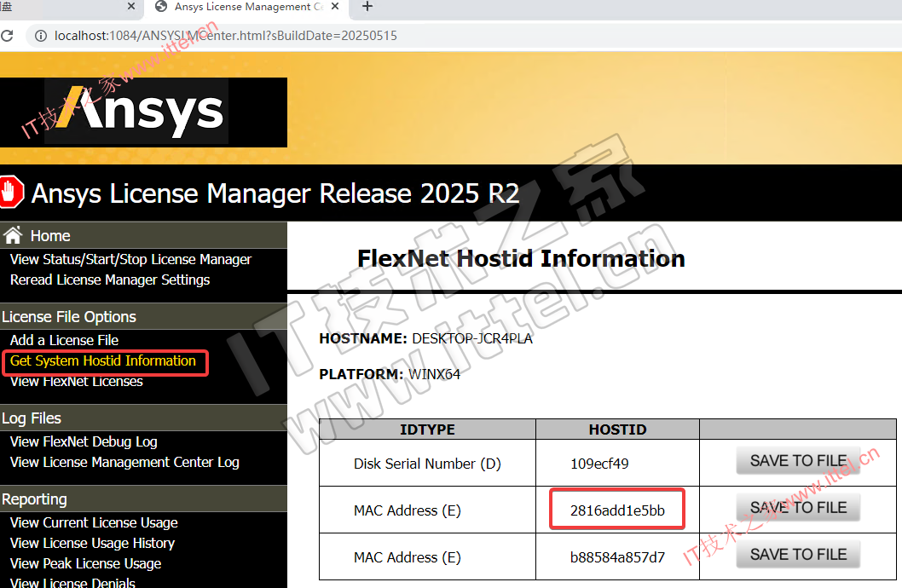Open View License Usage History
This screenshot has height=588, width=902.
(92, 543)
